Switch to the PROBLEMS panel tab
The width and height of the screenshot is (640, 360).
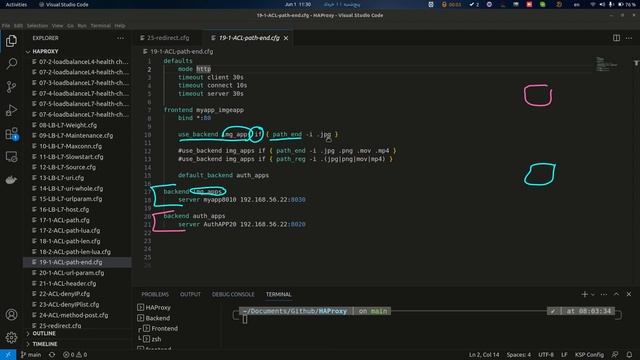pyautogui.click(x=155, y=294)
